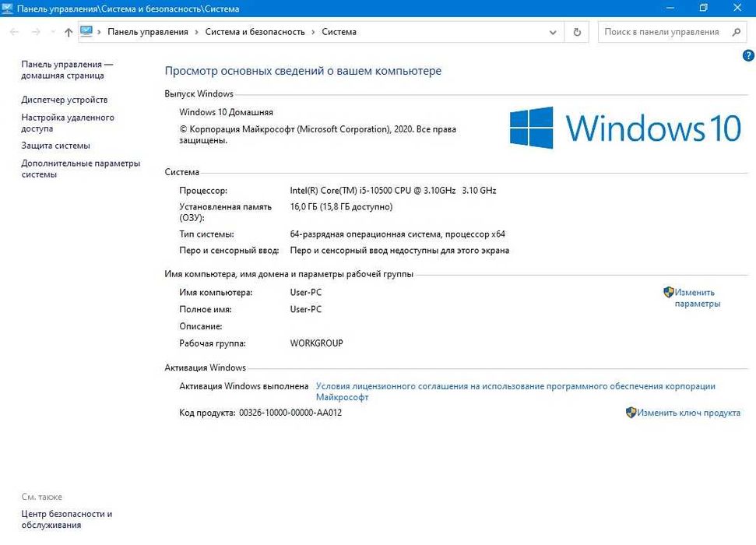Minimize the Система window
756x545 pixels.
coord(670,9)
